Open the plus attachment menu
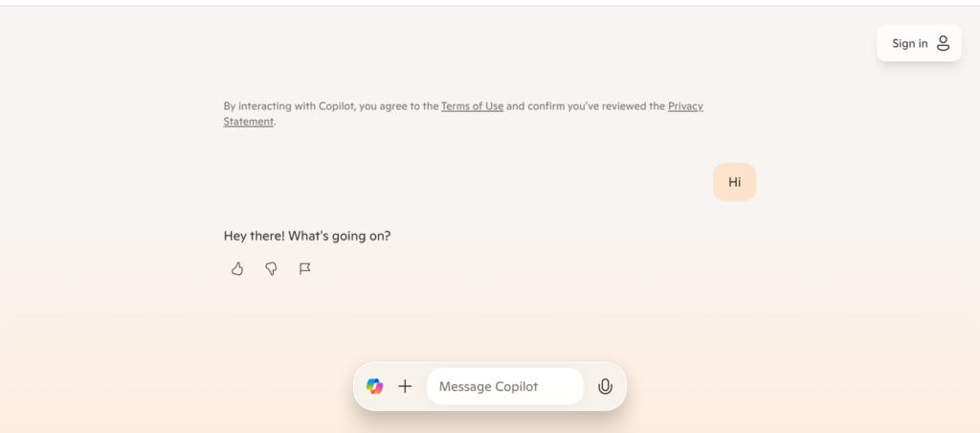The image size is (980, 433). 405,386
